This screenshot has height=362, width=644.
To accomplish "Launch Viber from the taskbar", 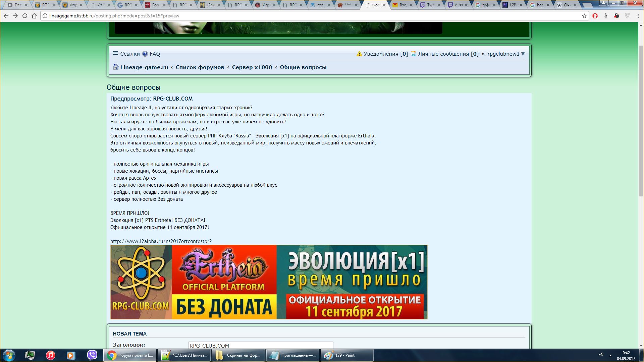I will [92, 355].
